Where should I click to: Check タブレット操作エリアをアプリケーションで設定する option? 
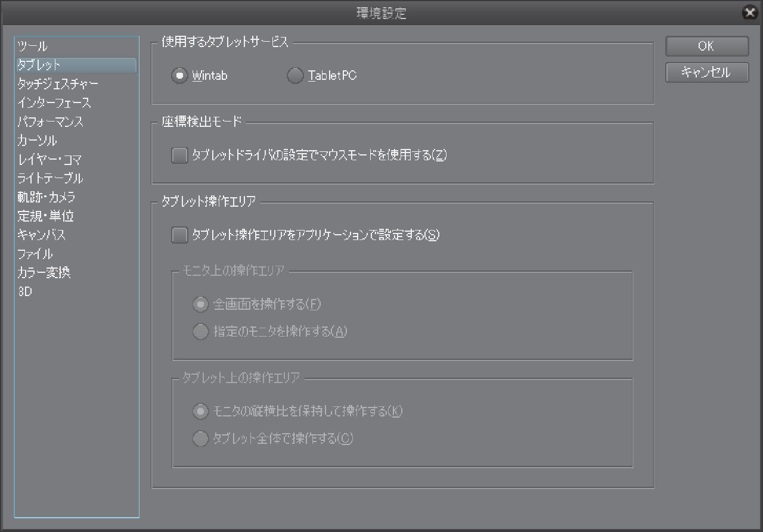point(179,235)
